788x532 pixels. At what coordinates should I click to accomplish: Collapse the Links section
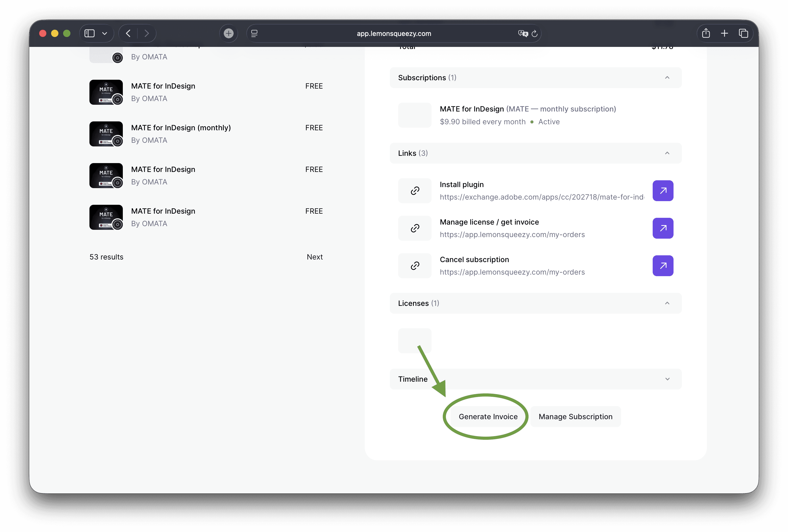667,153
